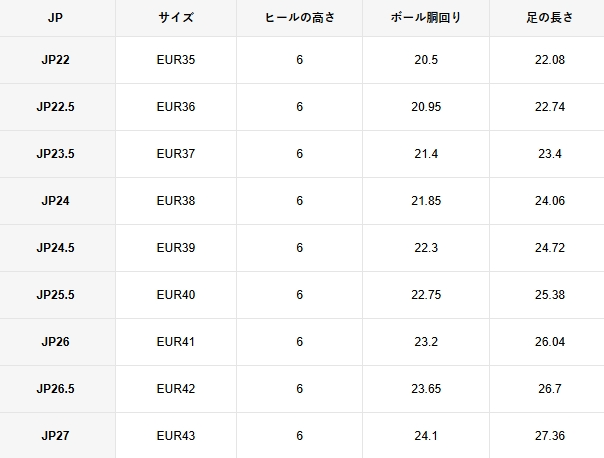Click the サイズ column header
Image resolution: width=604 pixels, height=458 pixels.
176,18
